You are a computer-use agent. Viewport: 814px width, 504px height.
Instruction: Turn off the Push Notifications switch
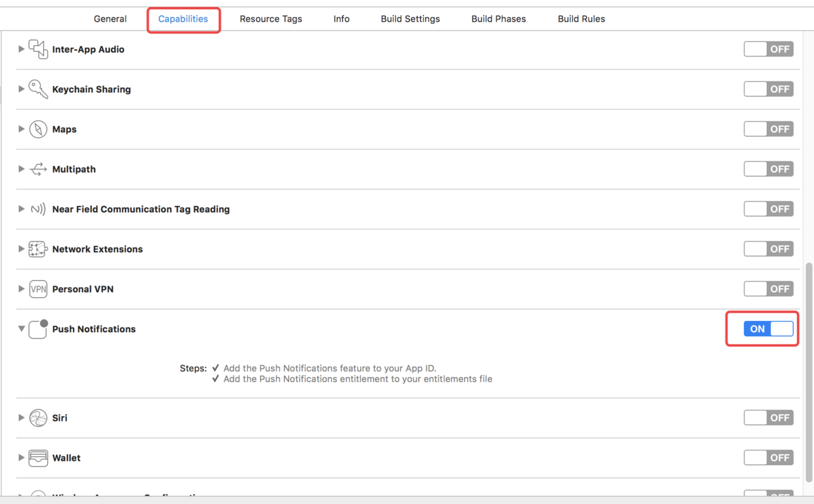coord(769,329)
